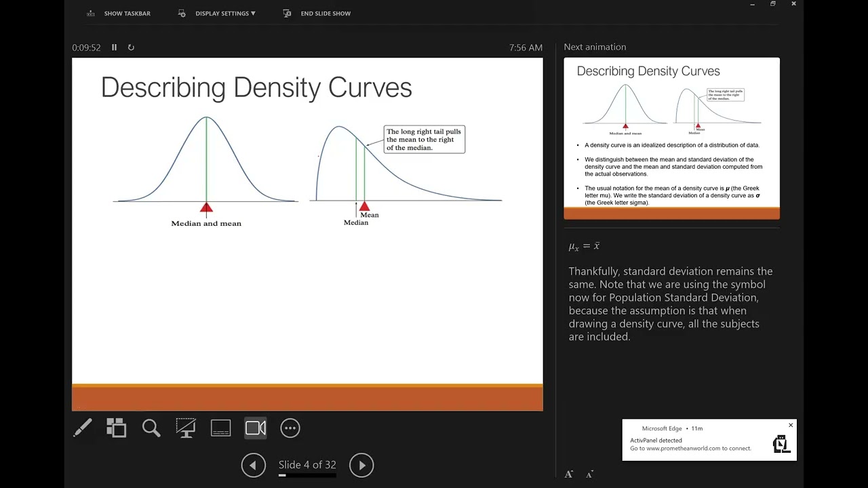
Task: Click the elapsed time 0:09:52
Action: (86, 47)
